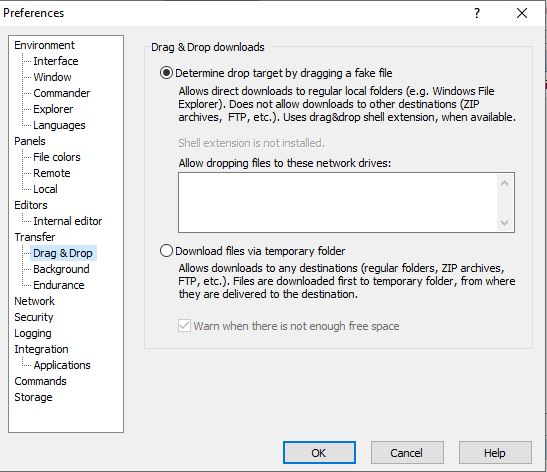This screenshot has width=547, height=472.
Task: Click the up arrow of the network drives scrollbar
Action: [x=504, y=183]
